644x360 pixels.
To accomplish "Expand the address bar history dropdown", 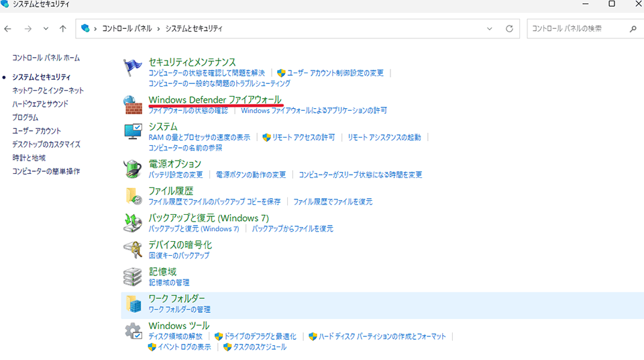I will (490, 29).
